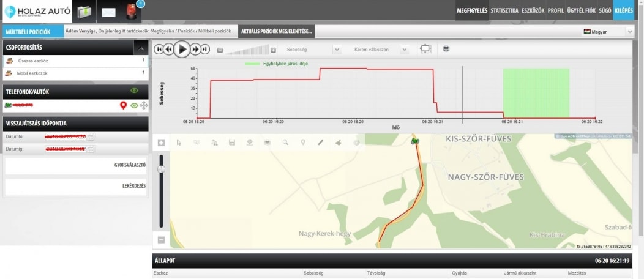Click the map zoom slider handle
This screenshot has width=644, height=279.
point(161,169)
